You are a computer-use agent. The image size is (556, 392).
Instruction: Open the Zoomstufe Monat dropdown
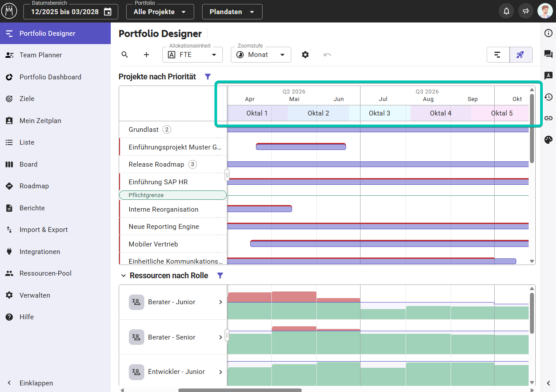click(261, 55)
